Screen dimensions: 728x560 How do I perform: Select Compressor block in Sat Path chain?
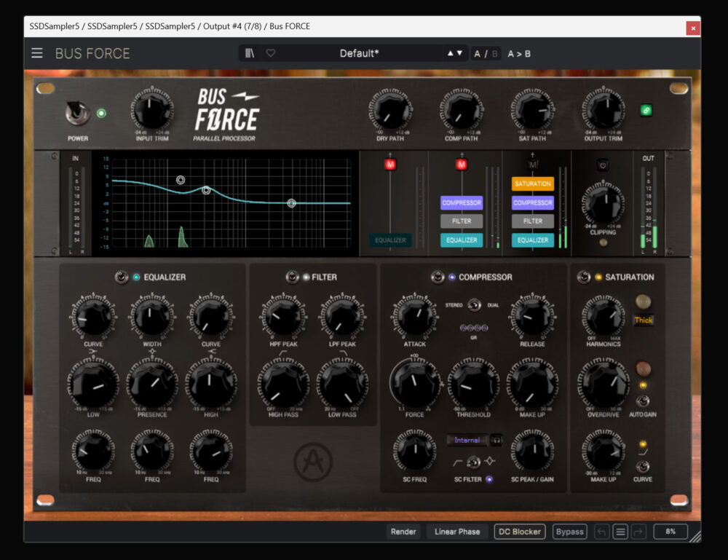click(x=533, y=203)
